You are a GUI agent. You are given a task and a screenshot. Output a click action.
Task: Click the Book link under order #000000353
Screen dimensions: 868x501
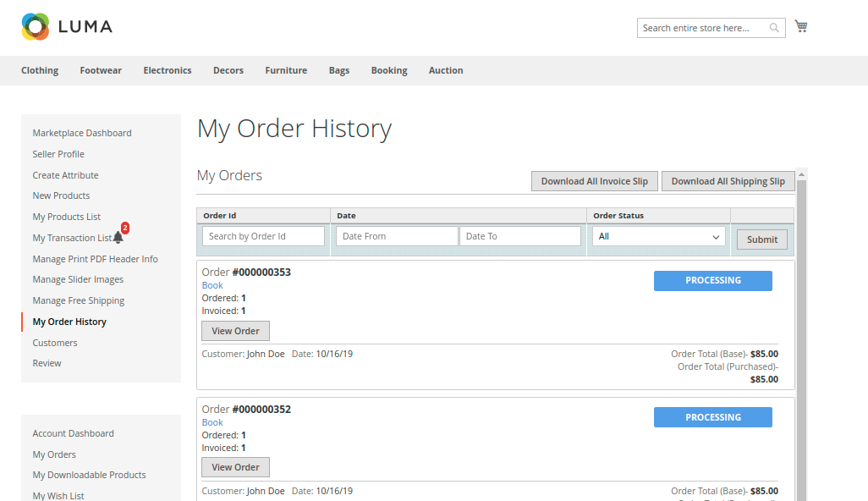tap(212, 285)
